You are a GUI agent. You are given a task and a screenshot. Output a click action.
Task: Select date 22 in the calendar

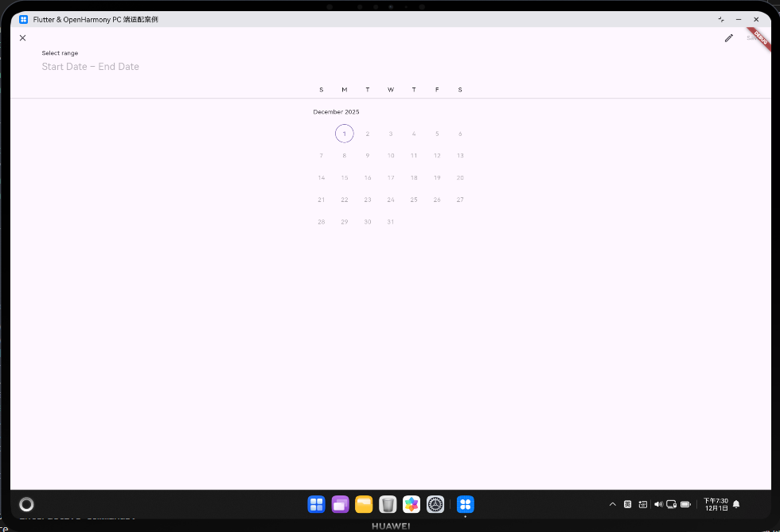(x=344, y=200)
